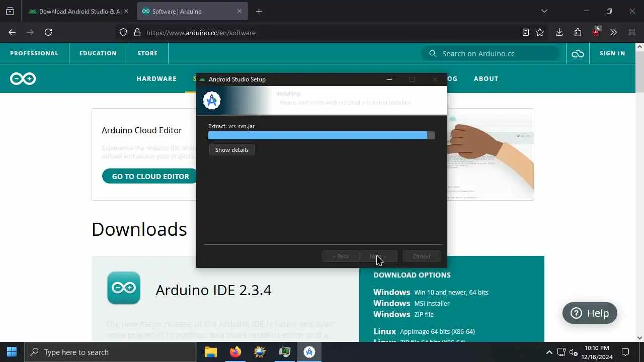This screenshot has width=644, height=362.
Task: Click SIGN IN link
Action: [612, 53]
